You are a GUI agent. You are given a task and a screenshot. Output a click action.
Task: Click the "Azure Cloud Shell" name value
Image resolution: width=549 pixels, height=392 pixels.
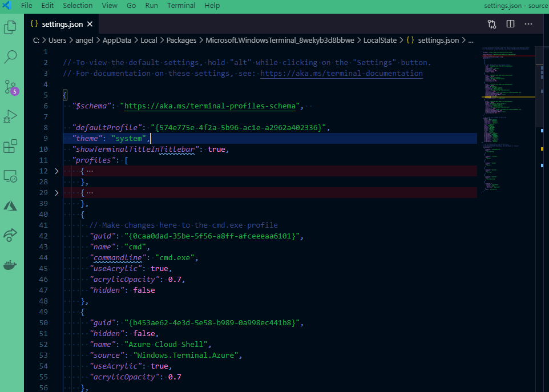coord(166,345)
